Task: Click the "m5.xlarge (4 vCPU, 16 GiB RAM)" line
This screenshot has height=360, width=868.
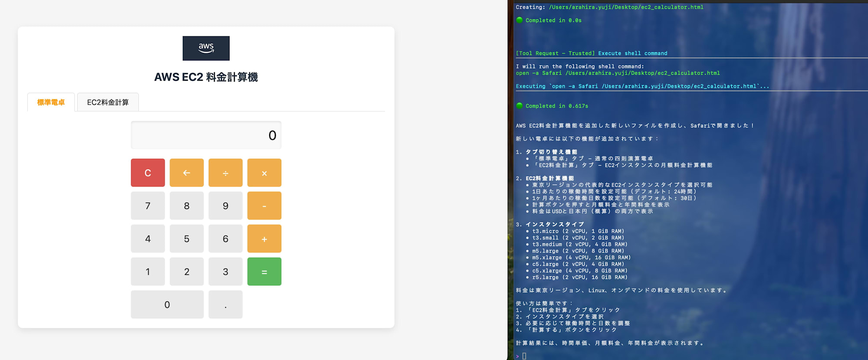Action: (x=582, y=257)
